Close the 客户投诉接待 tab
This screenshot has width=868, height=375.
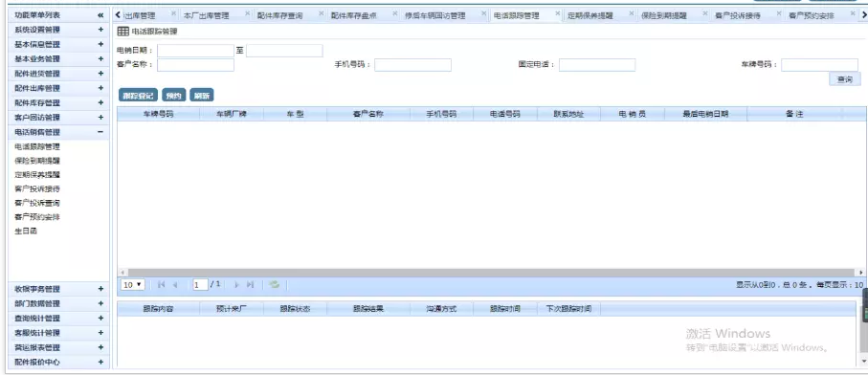779,13
